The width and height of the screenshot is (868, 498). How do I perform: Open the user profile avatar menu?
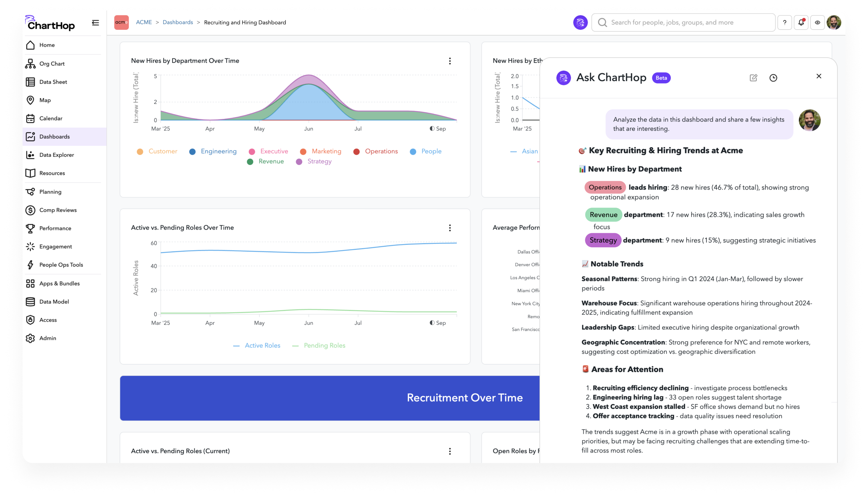point(834,23)
